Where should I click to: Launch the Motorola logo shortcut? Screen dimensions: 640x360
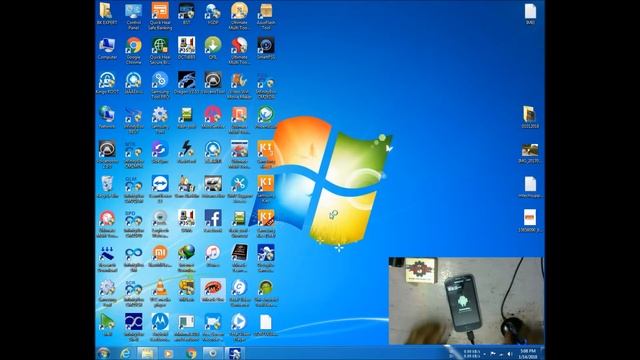[160, 327]
